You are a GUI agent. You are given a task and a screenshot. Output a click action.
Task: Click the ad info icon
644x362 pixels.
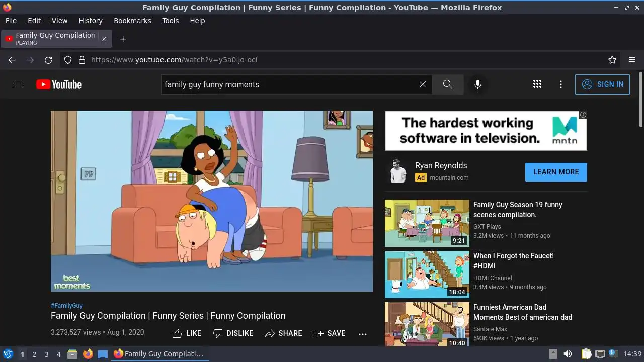coord(583,115)
